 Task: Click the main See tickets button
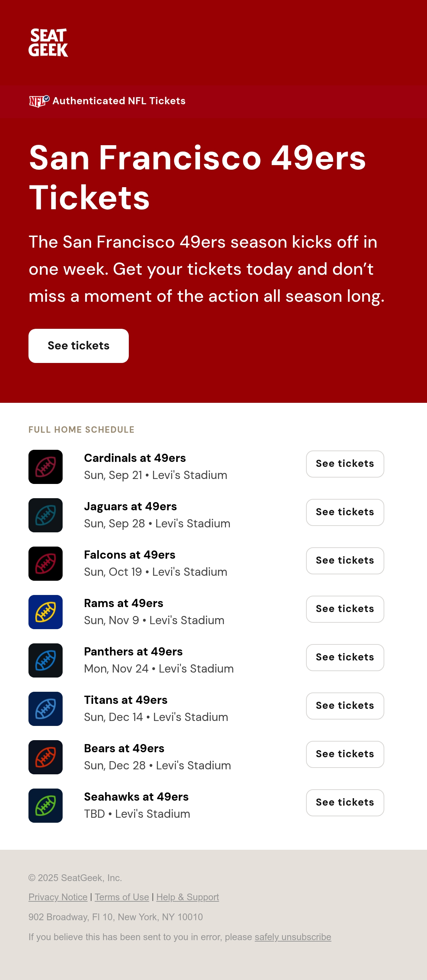tap(78, 346)
